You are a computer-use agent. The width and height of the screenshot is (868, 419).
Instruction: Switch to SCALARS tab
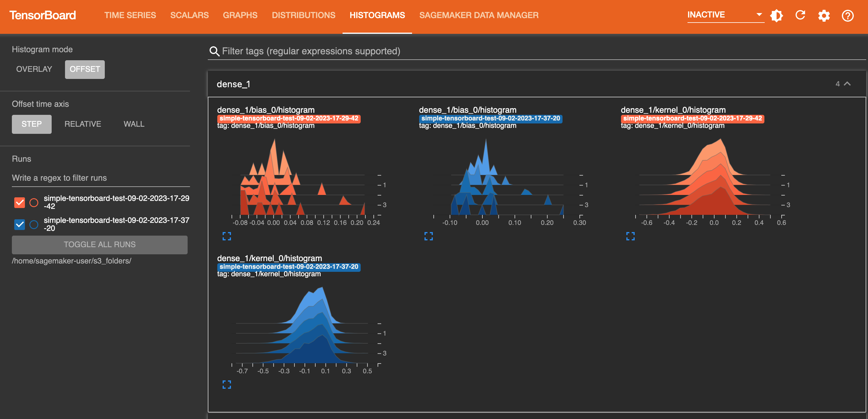(x=189, y=15)
